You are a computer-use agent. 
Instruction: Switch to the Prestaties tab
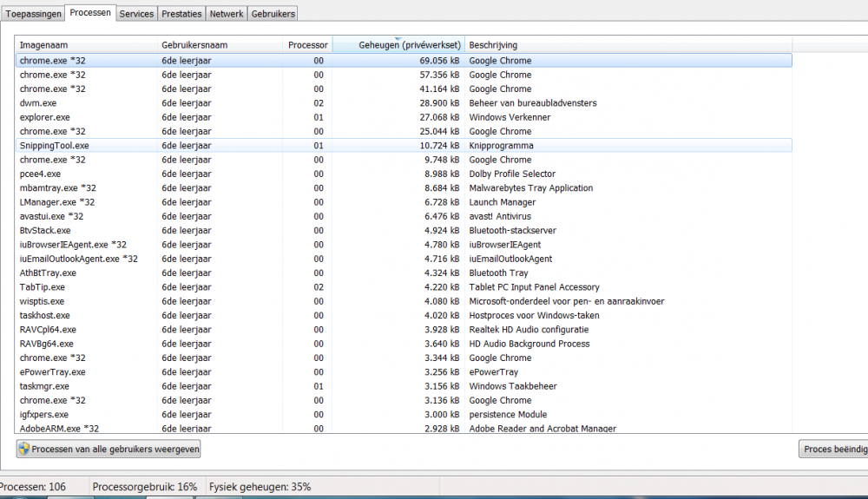coord(182,14)
